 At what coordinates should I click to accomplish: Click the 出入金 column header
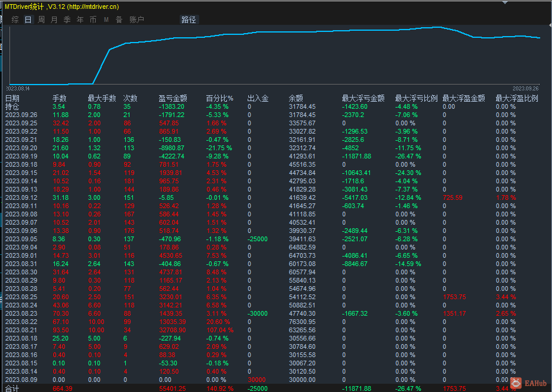(258, 98)
